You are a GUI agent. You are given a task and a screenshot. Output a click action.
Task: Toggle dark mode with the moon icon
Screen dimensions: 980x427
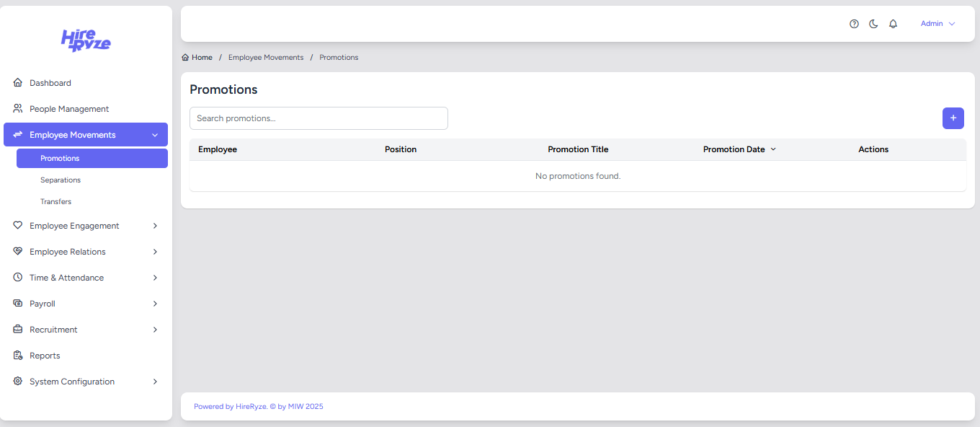point(873,24)
